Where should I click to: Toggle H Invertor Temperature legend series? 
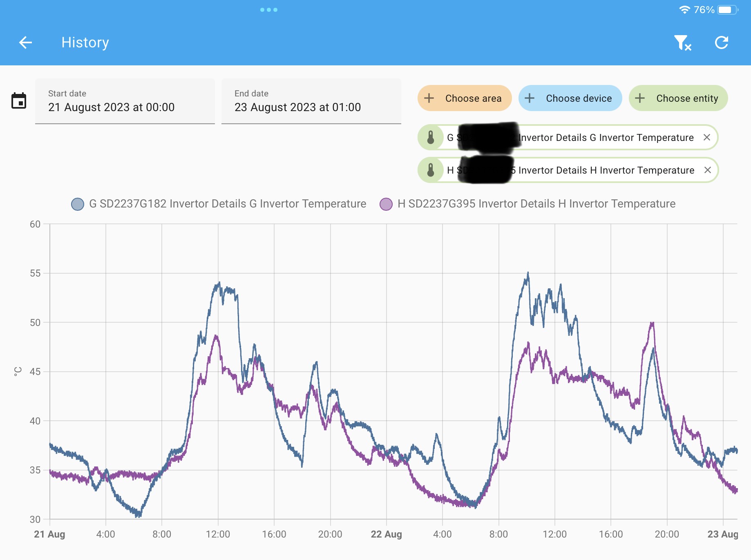pos(527,204)
